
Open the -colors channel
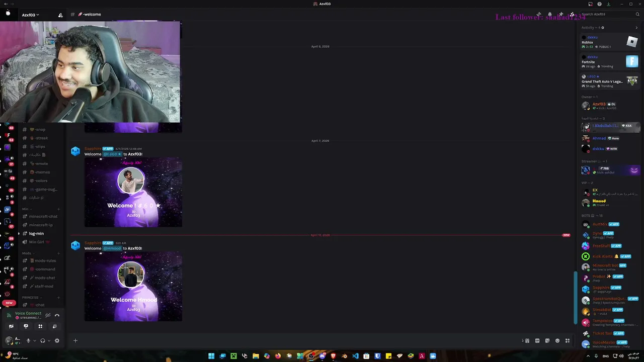click(x=42, y=180)
